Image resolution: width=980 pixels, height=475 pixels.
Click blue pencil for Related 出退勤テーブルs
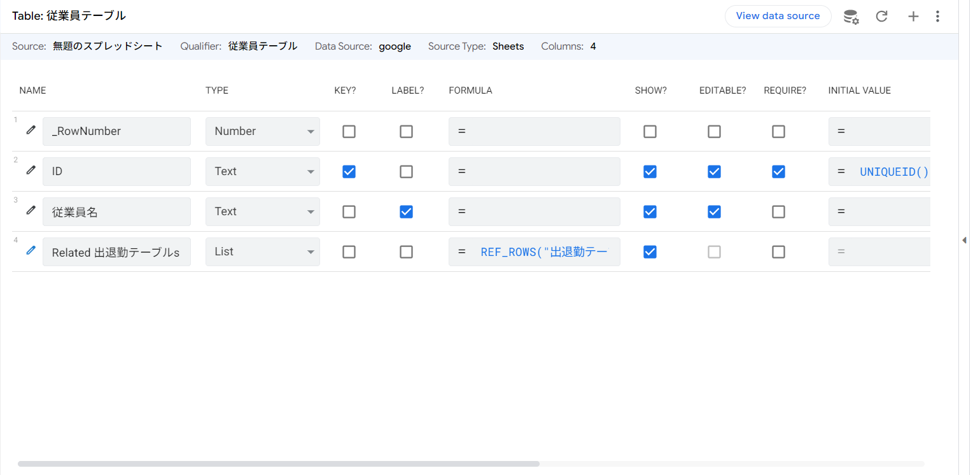tap(31, 251)
